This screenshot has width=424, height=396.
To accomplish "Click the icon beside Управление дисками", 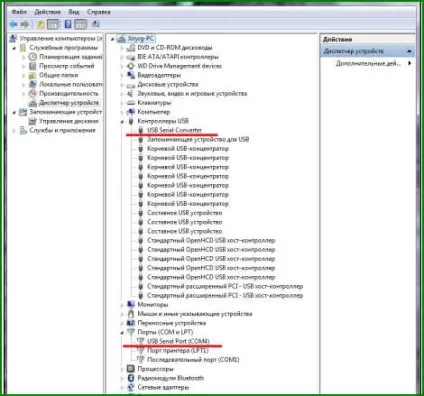I will tap(33, 121).
